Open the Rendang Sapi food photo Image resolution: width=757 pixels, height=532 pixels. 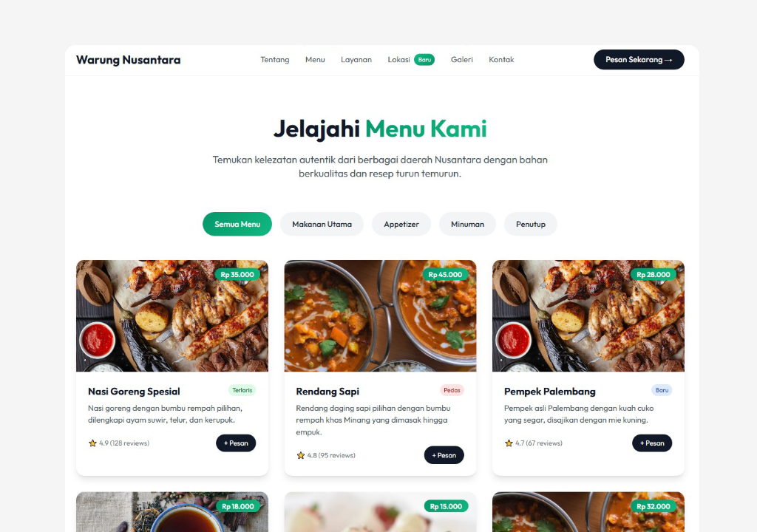coord(380,316)
